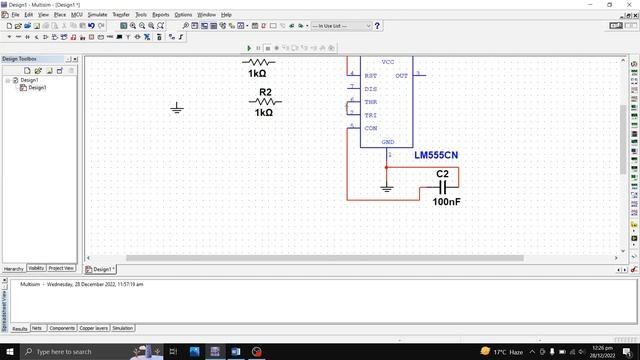Click the Open sample icon
The height and width of the screenshot is (360, 640).
point(27,26)
